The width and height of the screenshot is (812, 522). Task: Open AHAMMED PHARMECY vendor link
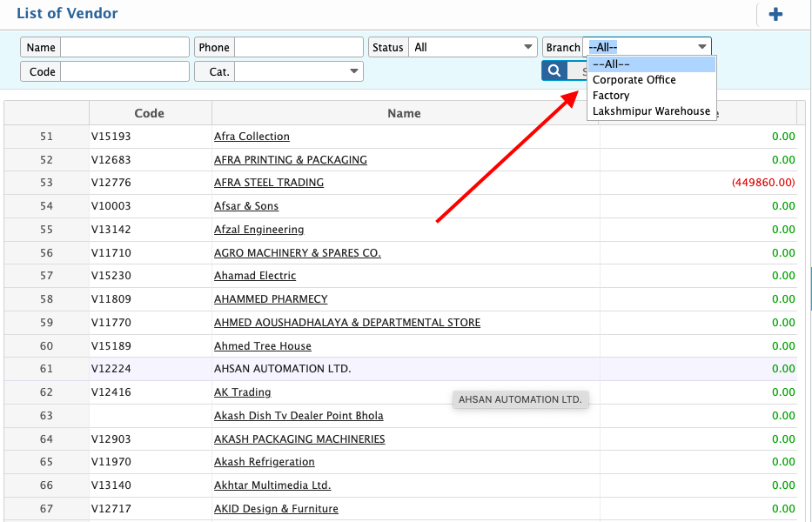click(271, 299)
